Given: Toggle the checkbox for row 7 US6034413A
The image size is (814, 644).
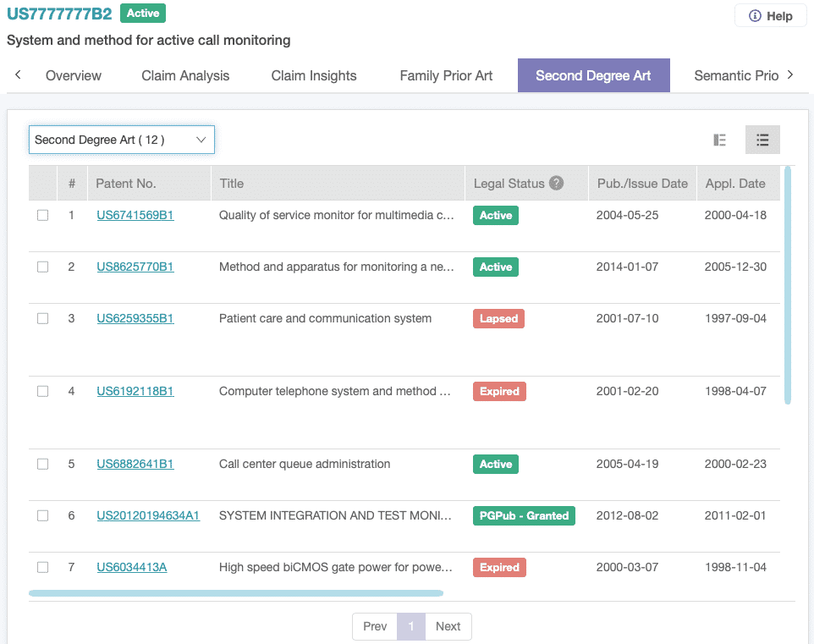Looking at the screenshot, I should point(42,567).
